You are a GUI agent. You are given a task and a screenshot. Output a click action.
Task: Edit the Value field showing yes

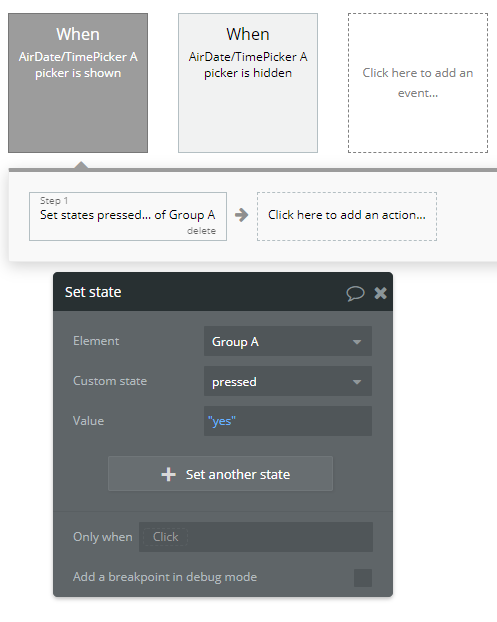click(x=288, y=421)
